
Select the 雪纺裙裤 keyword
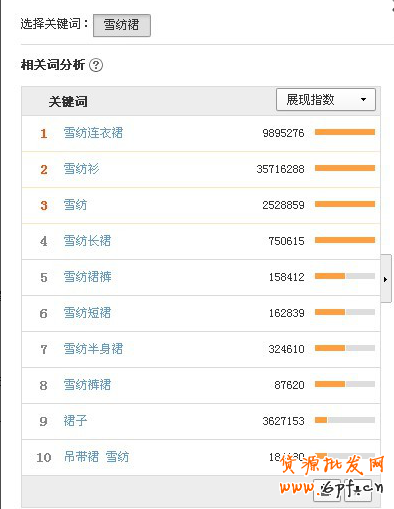click(x=87, y=277)
